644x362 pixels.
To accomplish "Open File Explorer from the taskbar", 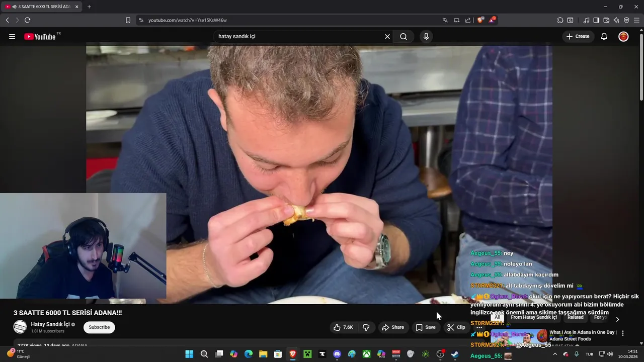I will point(263,354).
